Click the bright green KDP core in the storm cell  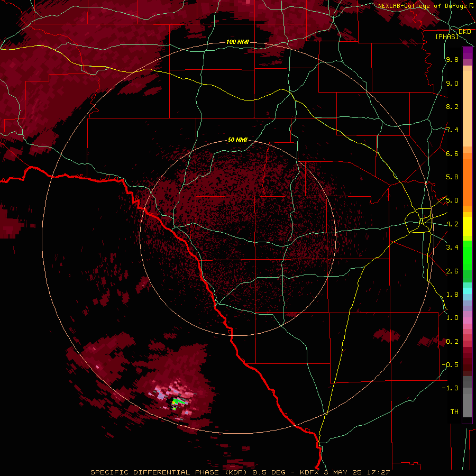tap(180, 401)
